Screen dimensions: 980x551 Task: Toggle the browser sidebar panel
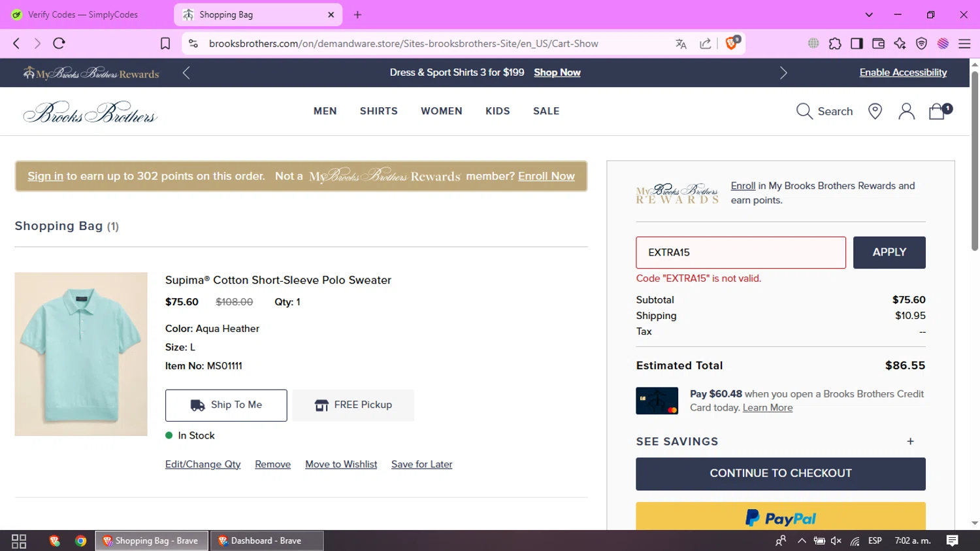857,44
